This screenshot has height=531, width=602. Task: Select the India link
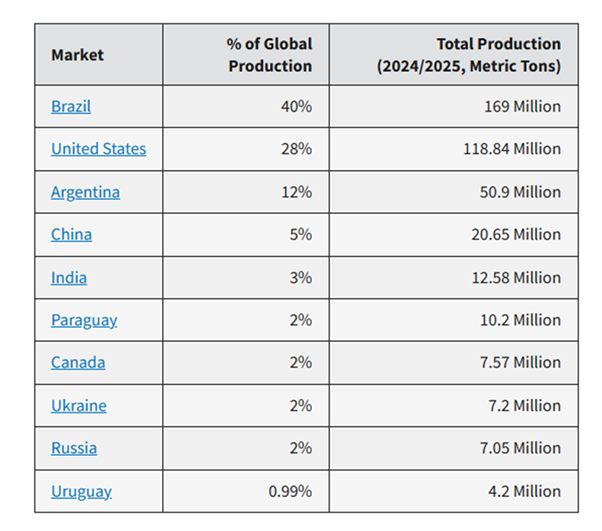(69, 277)
